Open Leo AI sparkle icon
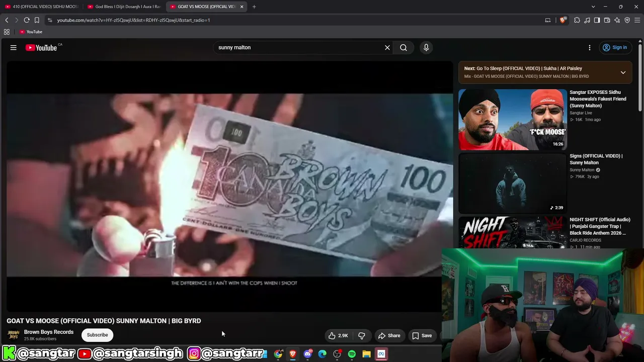Screen dimensions: 644x362 617,20
